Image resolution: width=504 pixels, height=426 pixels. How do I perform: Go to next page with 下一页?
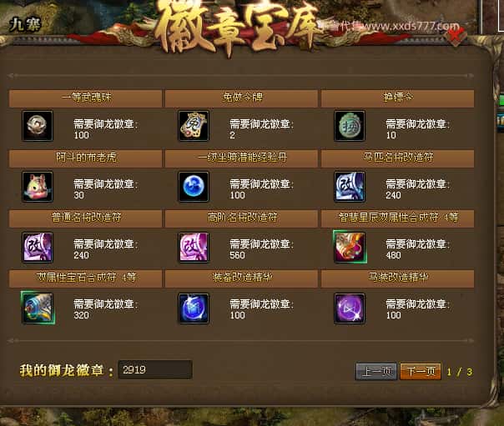[x=421, y=372]
